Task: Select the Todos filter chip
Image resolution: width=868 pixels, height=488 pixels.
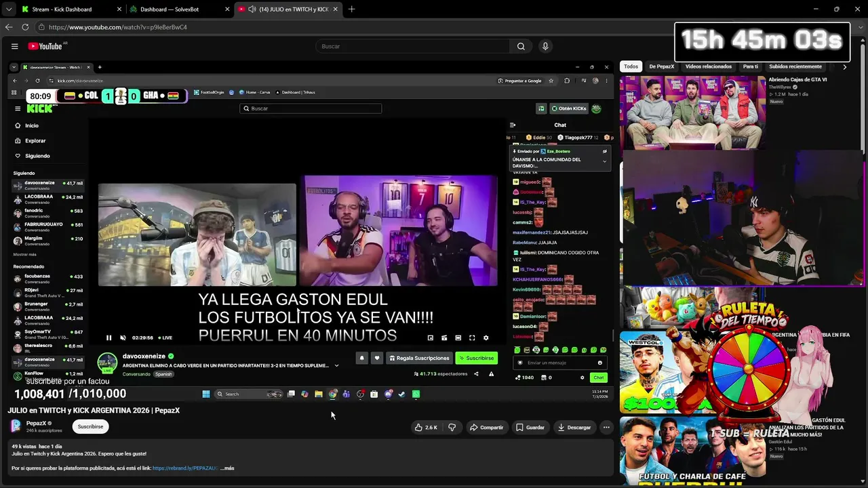Action: tap(631, 66)
